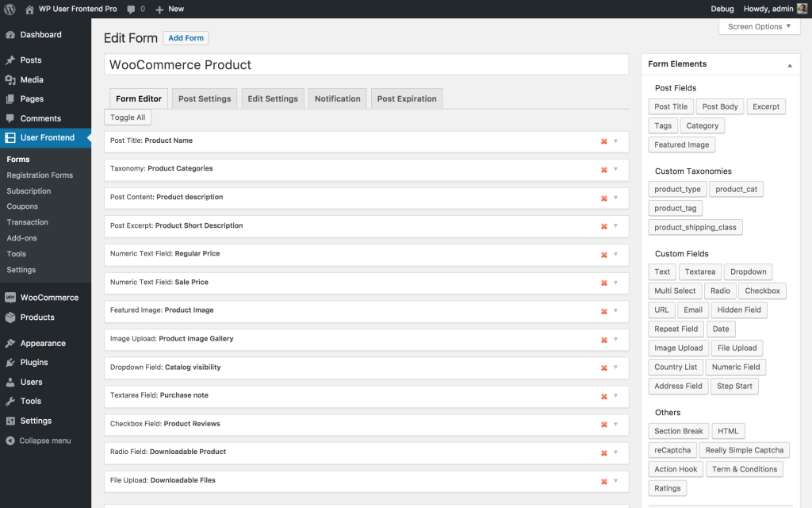The image size is (812, 508).
Task: Click the Collapse menu arrow icon
Action: pos(10,441)
